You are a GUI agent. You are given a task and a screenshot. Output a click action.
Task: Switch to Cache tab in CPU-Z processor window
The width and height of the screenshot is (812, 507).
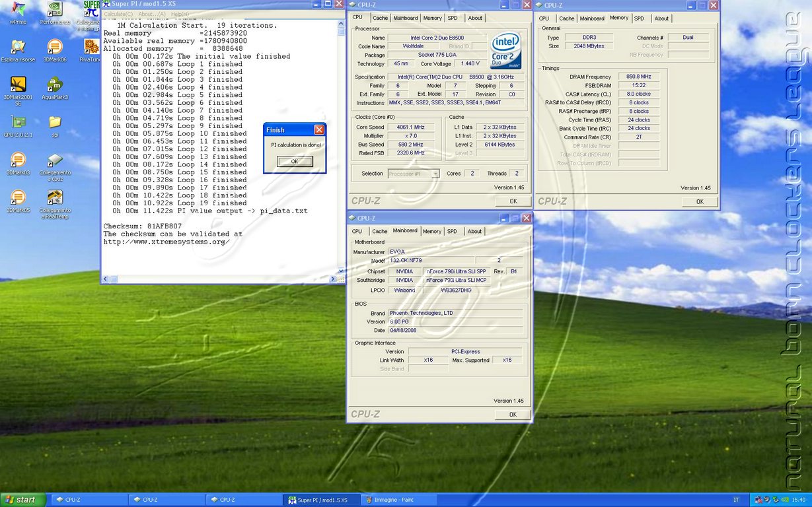pos(380,18)
